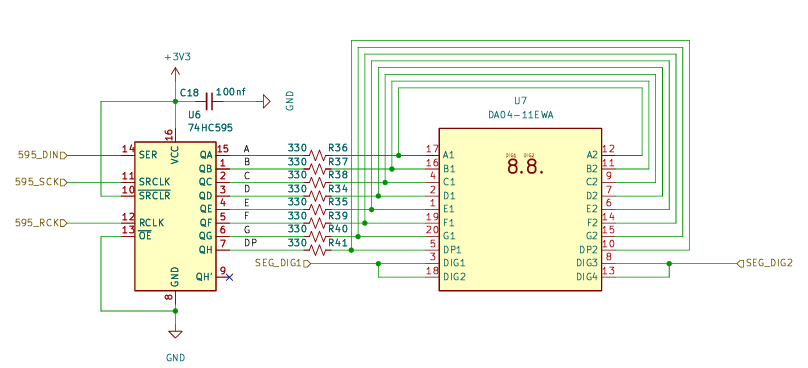
Task: Select resistor R37 zigzag symbol
Action: tap(318, 169)
